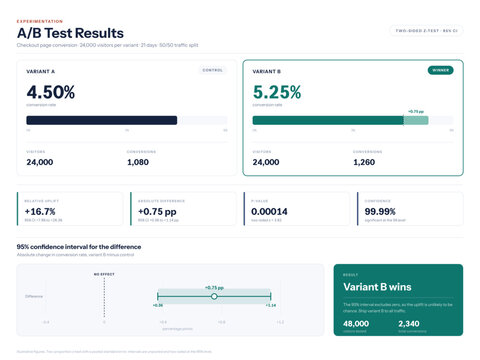Click the 0.00014 p-value figure
The width and height of the screenshot is (480, 360).
tap(269, 211)
